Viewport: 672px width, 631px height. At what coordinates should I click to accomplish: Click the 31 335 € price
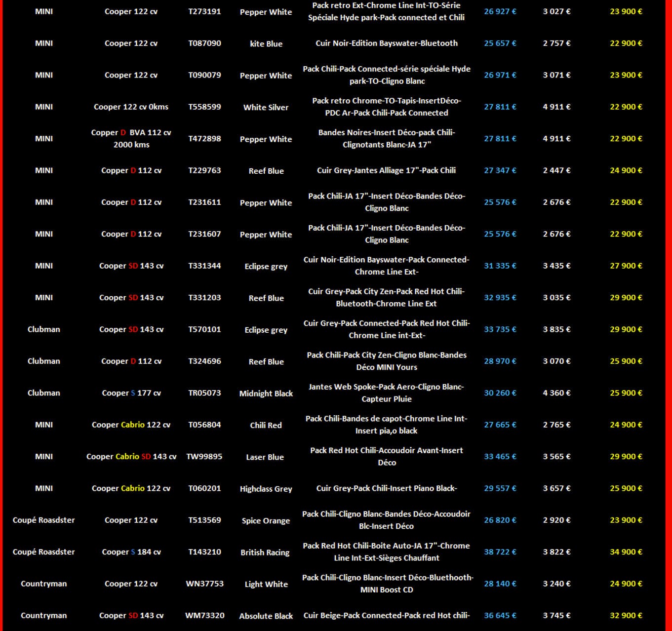click(500, 266)
